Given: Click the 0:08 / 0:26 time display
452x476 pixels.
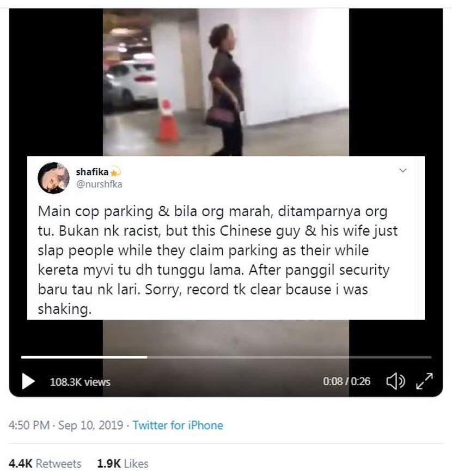Looking at the screenshot, I should click(x=347, y=381).
